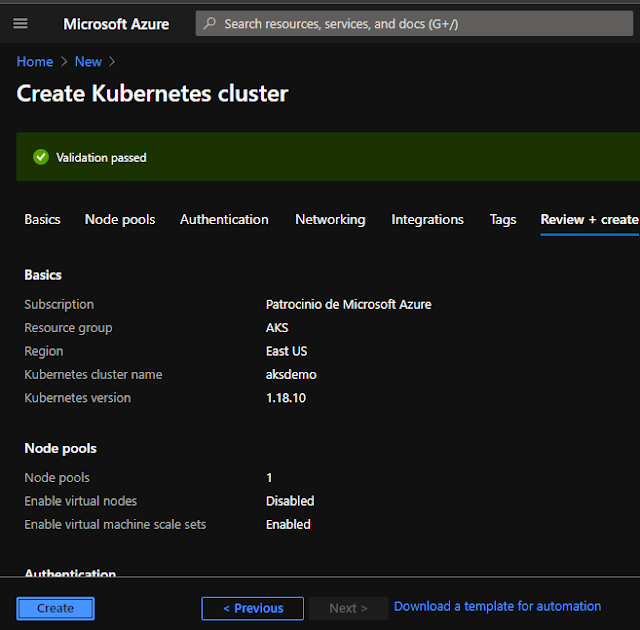
Task: Select the Review + create tab
Action: [589, 220]
